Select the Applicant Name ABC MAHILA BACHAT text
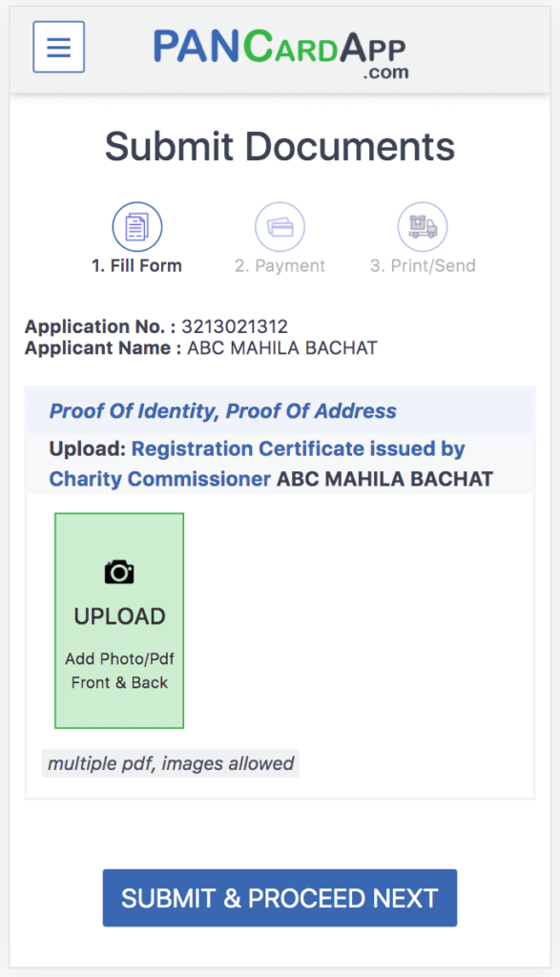This screenshot has width=560, height=977. (201, 347)
